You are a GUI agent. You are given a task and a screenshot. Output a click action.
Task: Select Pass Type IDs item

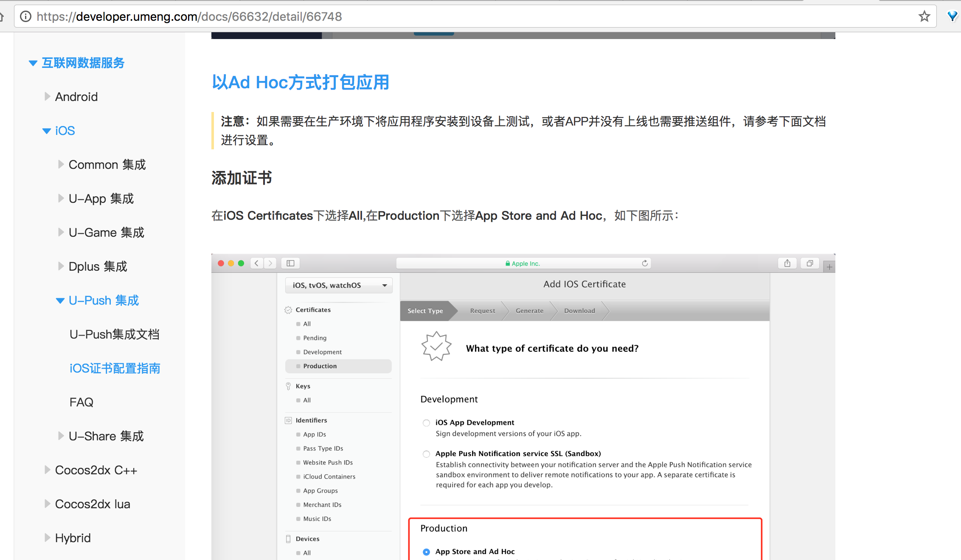[323, 448]
